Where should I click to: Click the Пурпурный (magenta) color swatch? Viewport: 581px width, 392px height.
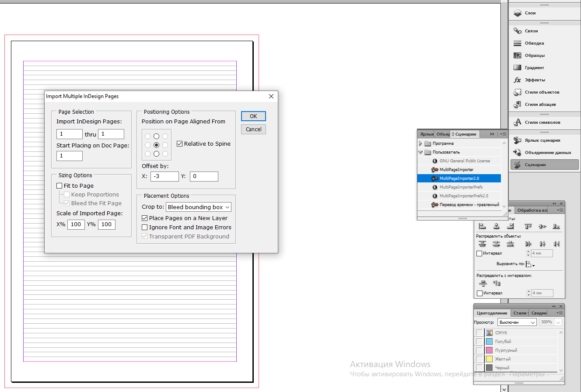pyautogui.click(x=489, y=350)
